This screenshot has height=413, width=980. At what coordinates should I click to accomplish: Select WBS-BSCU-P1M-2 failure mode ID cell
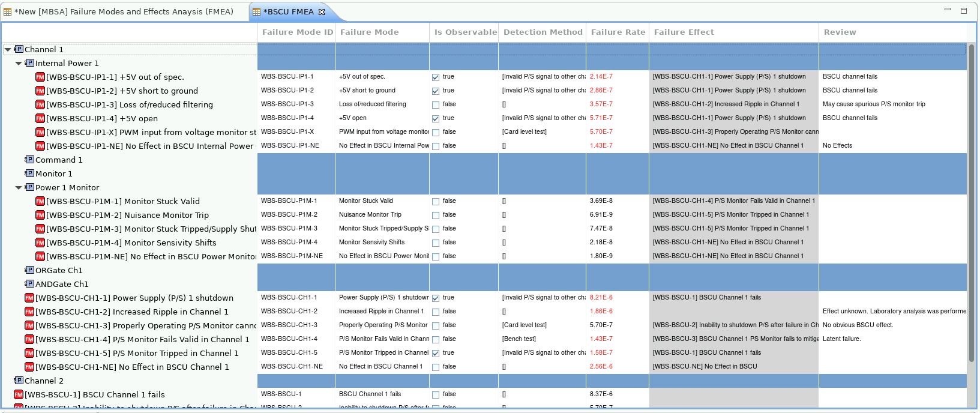(296, 215)
